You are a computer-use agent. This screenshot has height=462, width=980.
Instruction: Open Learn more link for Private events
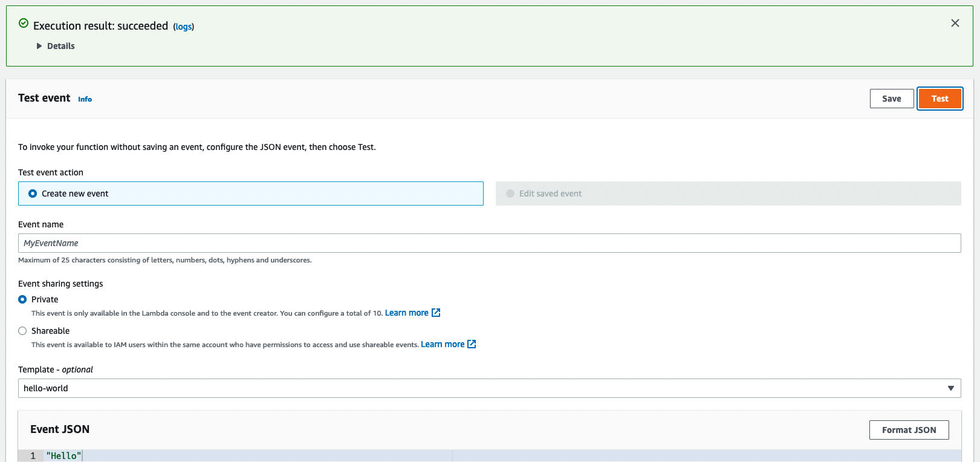click(406, 313)
